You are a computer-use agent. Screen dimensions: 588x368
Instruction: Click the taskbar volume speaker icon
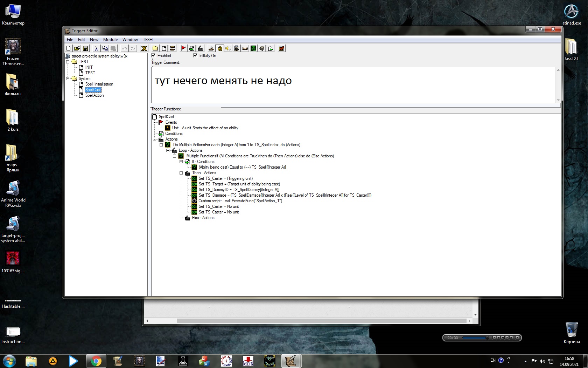(542, 361)
